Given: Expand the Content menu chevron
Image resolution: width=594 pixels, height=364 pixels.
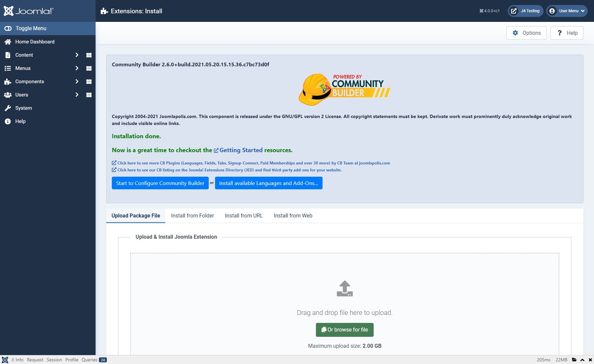Looking at the screenshot, I should 77,55.
